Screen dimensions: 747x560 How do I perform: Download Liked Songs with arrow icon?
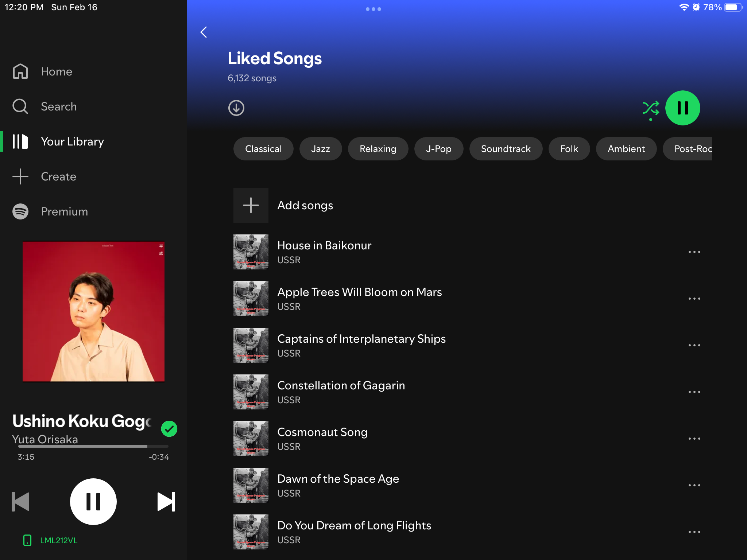click(x=236, y=108)
